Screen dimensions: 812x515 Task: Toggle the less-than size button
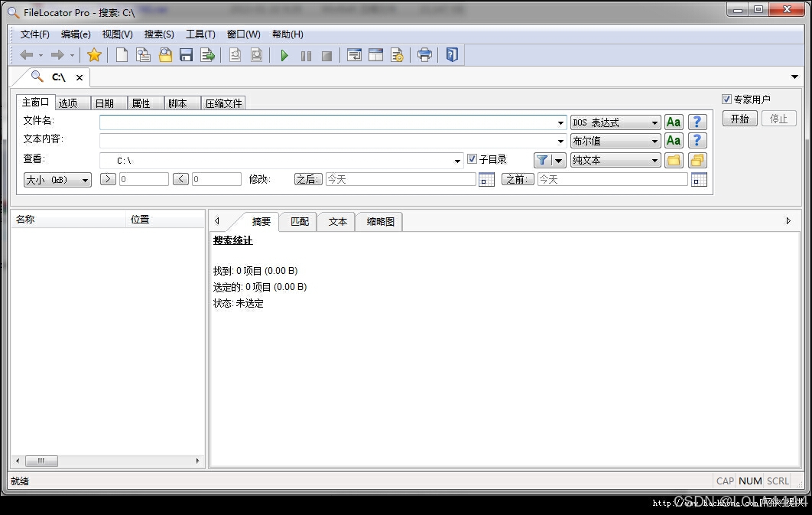(x=180, y=179)
